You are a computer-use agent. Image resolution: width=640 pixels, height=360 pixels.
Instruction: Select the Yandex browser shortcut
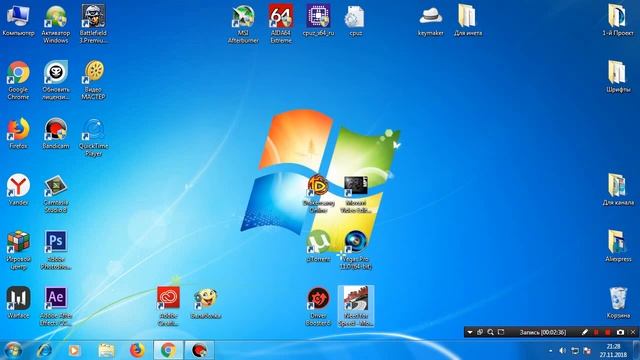[x=18, y=190]
